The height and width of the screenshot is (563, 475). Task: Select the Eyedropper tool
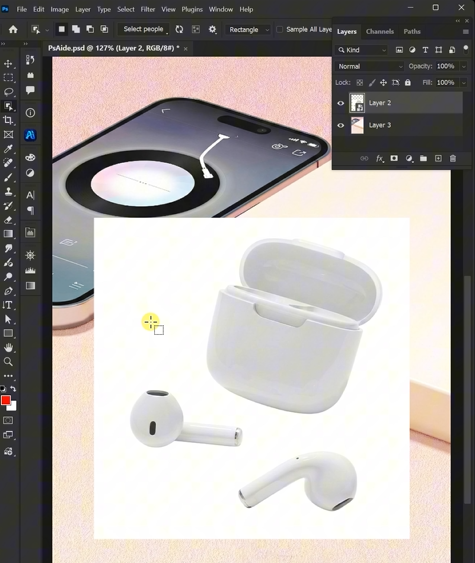pyautogui.click(x=8, y=149)
